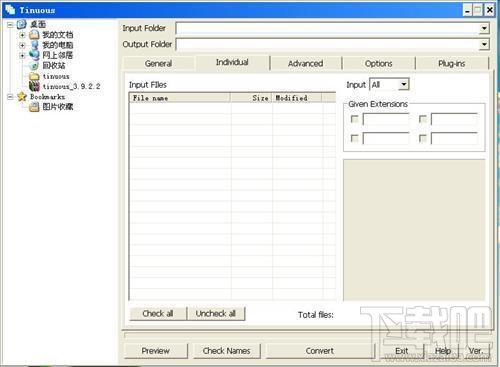The height and width of the screenshot is (367, 500).
Task: Sort by the File name column header
Action: coord(180,98)
